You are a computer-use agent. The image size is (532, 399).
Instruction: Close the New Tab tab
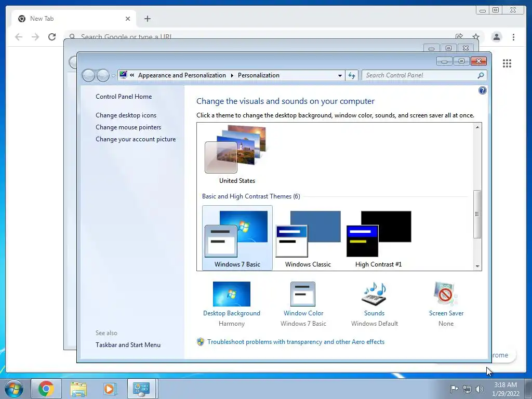point(128,19)
